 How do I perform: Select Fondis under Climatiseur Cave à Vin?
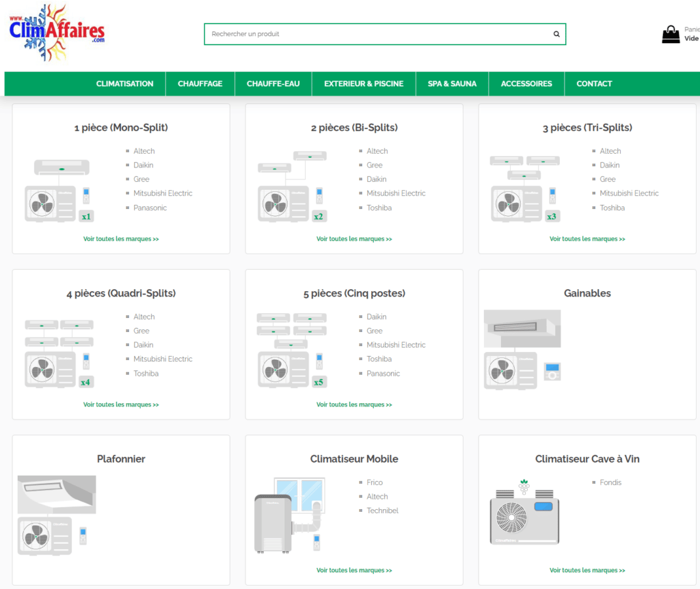coord(610,482)
